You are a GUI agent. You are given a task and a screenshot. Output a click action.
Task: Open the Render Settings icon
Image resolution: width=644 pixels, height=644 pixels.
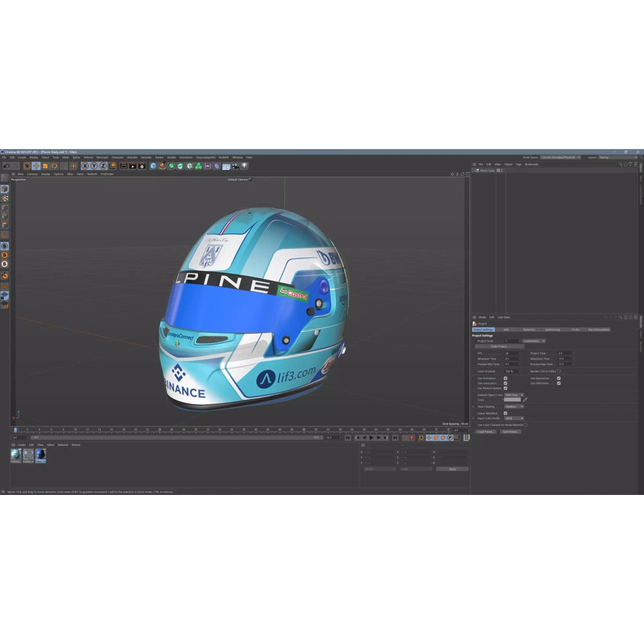141,166
